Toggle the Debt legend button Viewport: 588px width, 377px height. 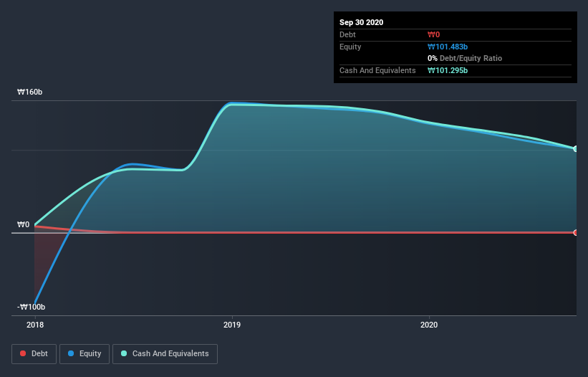(34, 354)
